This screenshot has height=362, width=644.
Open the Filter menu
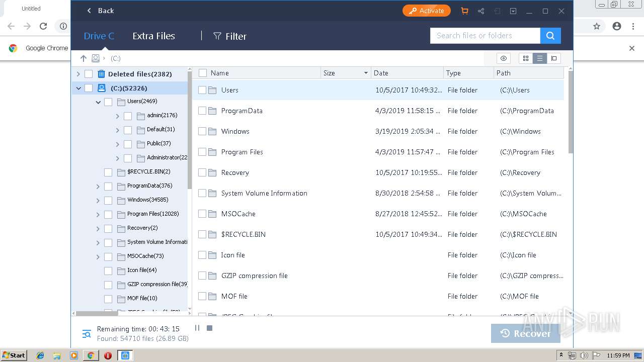coord(230,36)
